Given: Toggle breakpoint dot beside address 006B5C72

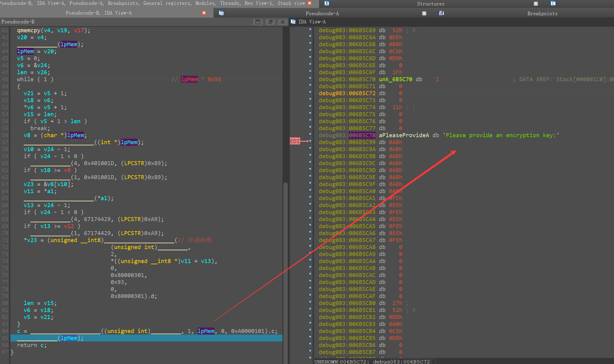Looking at the screenshot, I should pyautogui.click(x=310, y=92).
